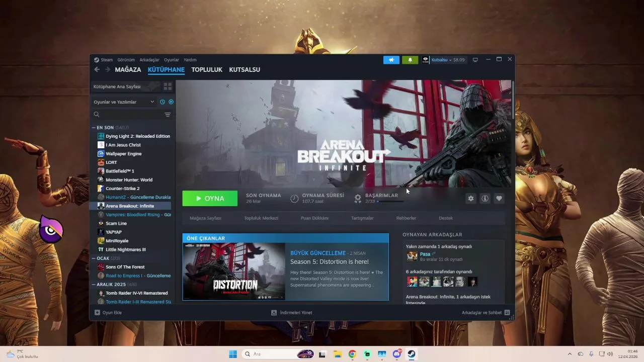This screenshot has height=362, width=644.
Task: Open Destek link
Action: 446,218
